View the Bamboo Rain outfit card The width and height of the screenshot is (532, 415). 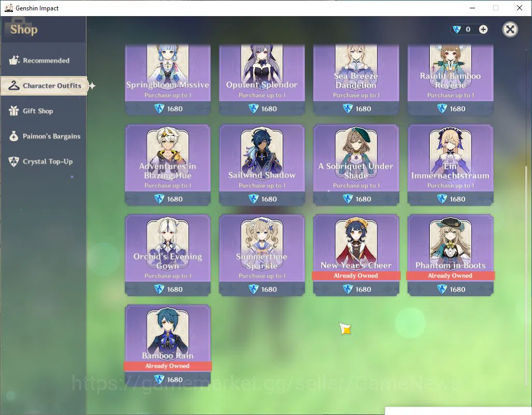pos(167,345)
